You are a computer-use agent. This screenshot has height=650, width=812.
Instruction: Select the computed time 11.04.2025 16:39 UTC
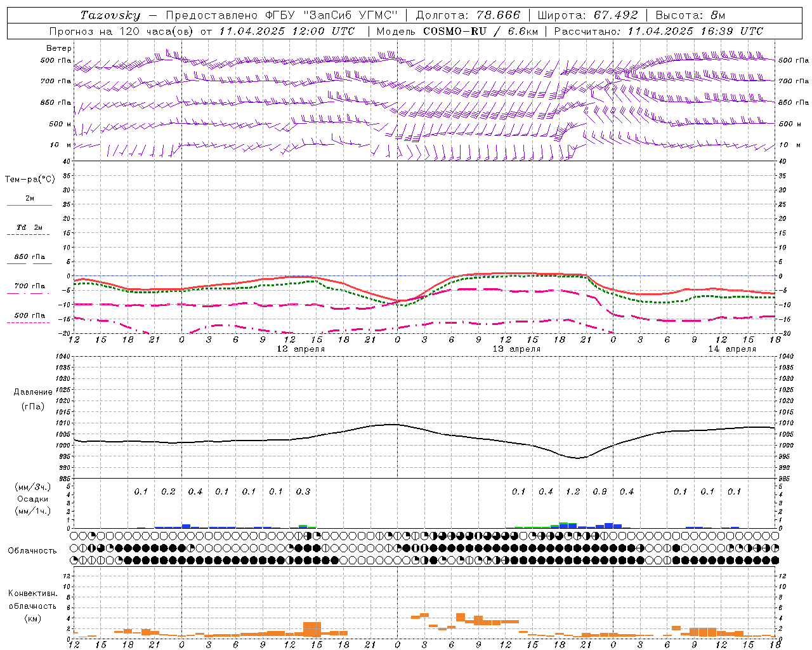click(695, 30)
